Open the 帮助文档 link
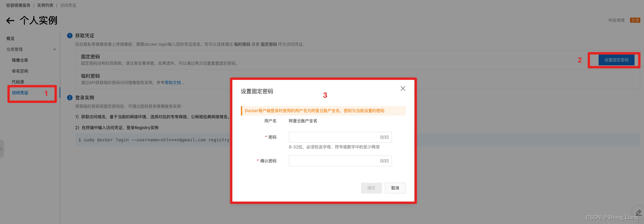644x224 pixels. point(173,83)
